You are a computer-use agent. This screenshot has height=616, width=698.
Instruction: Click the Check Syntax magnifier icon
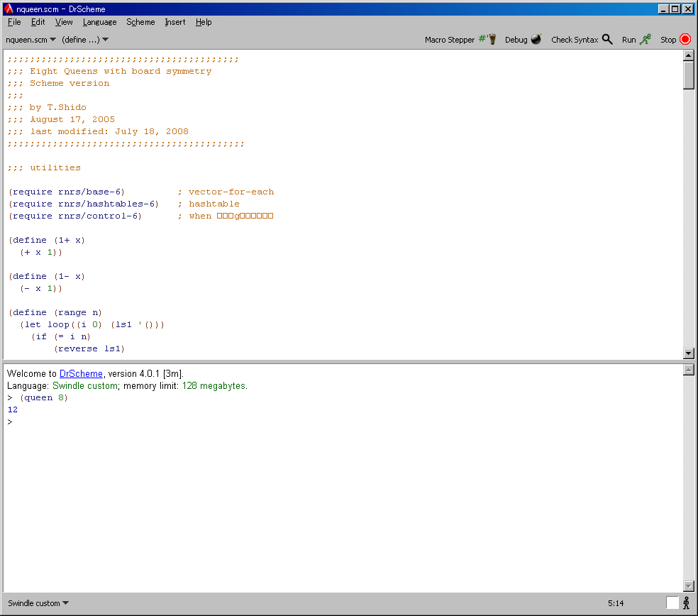607,39
